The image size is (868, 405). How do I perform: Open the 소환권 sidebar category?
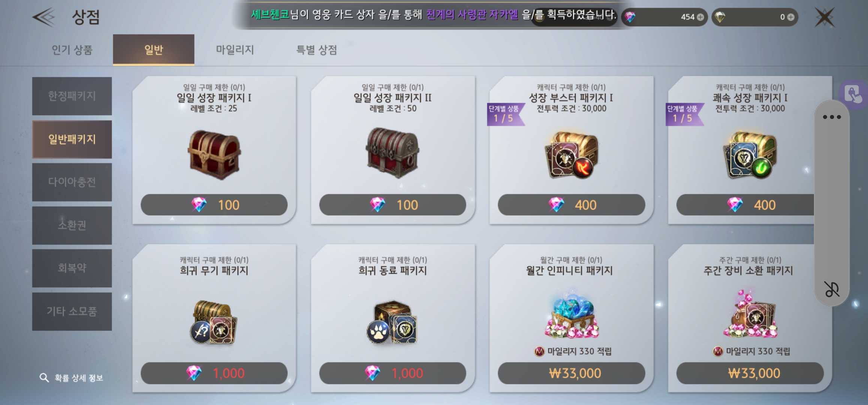tap(72, 225)
